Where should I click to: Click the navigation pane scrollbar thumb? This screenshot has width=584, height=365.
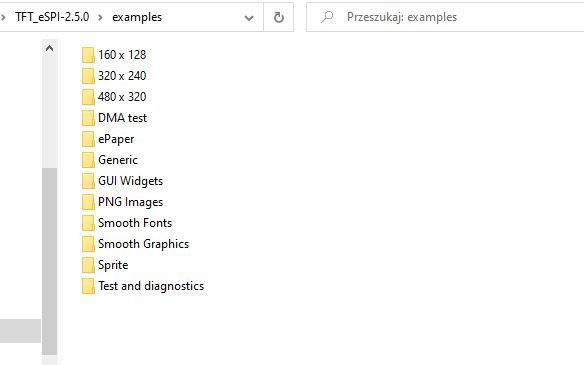pyautogui.click(x=49, y=261)
